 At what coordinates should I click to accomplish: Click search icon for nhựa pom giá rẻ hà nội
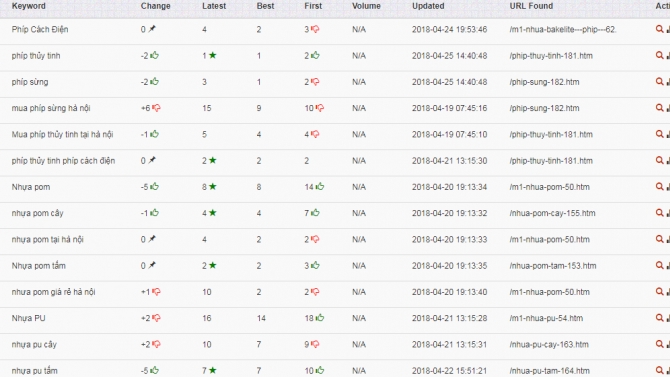(x=659, y=292)
